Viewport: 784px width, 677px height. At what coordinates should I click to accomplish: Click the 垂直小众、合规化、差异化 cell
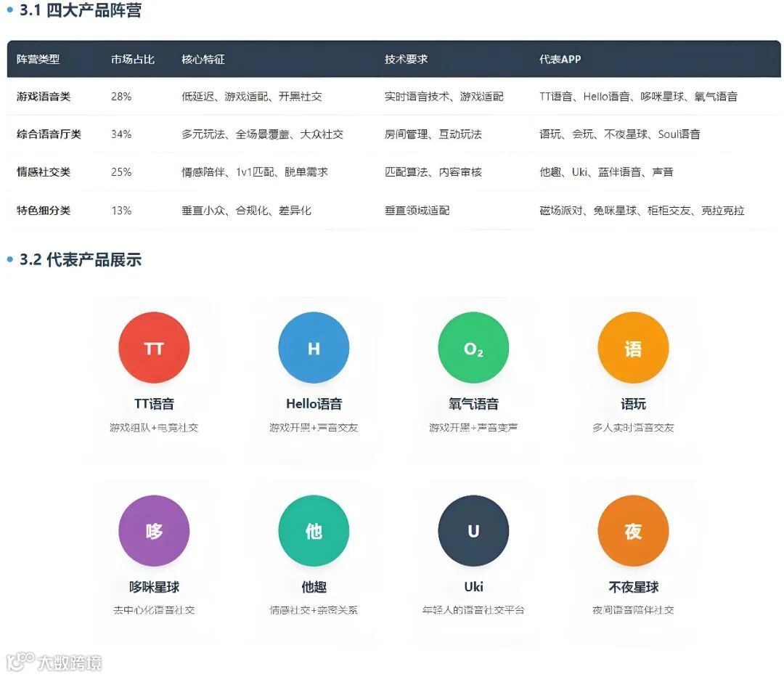pos(247,210)
